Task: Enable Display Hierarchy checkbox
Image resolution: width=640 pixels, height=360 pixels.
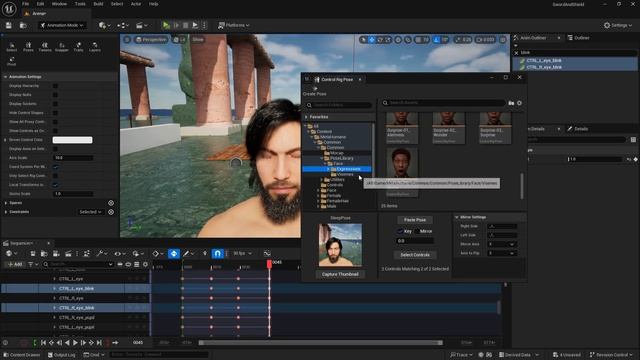Action: tap(56, 86)
